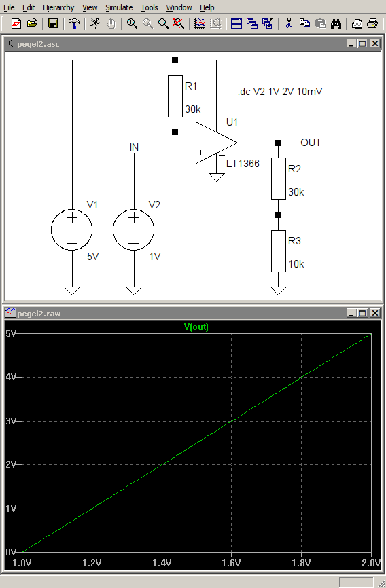Click the OUT net label

(x=311, y=143)
